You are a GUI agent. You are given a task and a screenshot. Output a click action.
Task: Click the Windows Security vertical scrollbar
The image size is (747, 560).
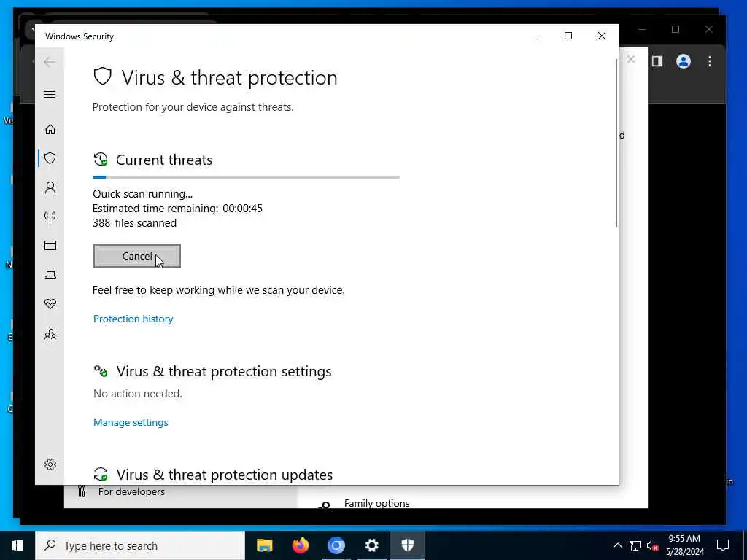coord(616,143)
